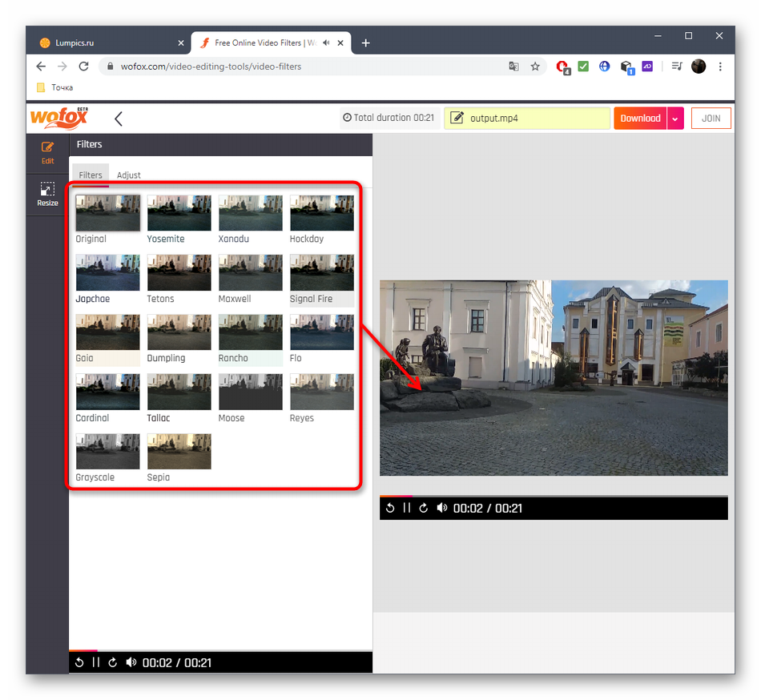Switch to the Adjust tab
This screenshot has width=761, height=700.
(x=128, y=175)
